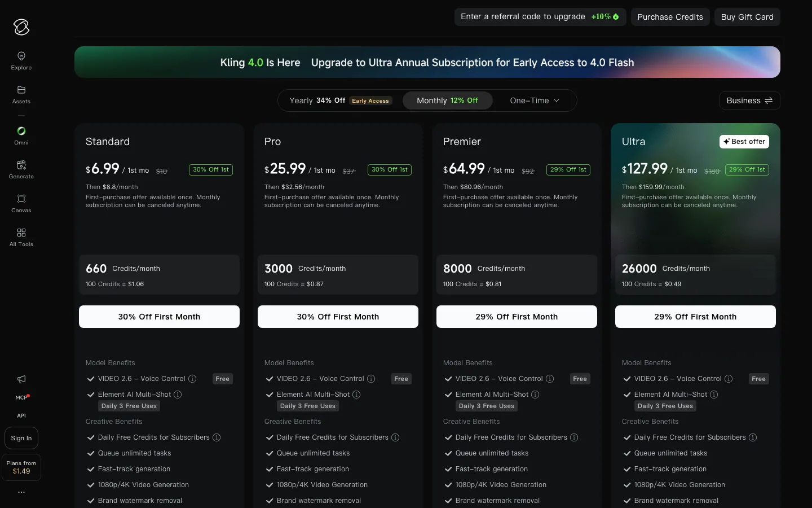Click the Purchase Credits button
Image resolution: width=812 pixels, height=508 pixels.
click(670, 17)
